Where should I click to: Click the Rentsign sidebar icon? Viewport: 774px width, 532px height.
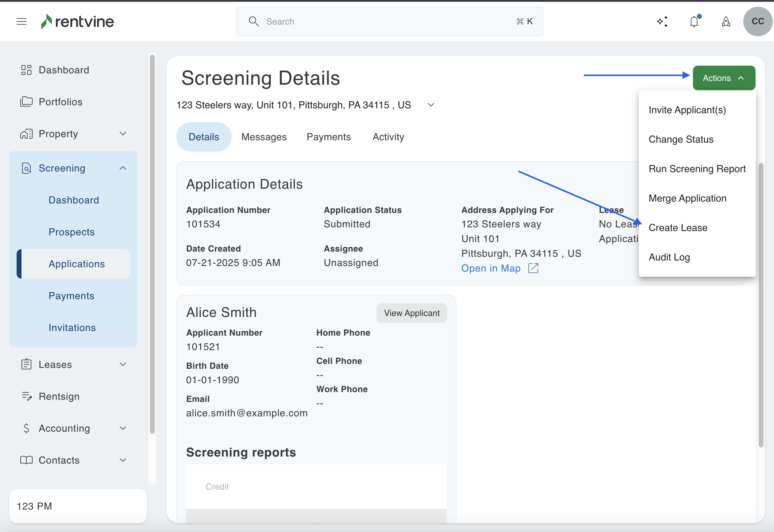click(x=26, y=396)
